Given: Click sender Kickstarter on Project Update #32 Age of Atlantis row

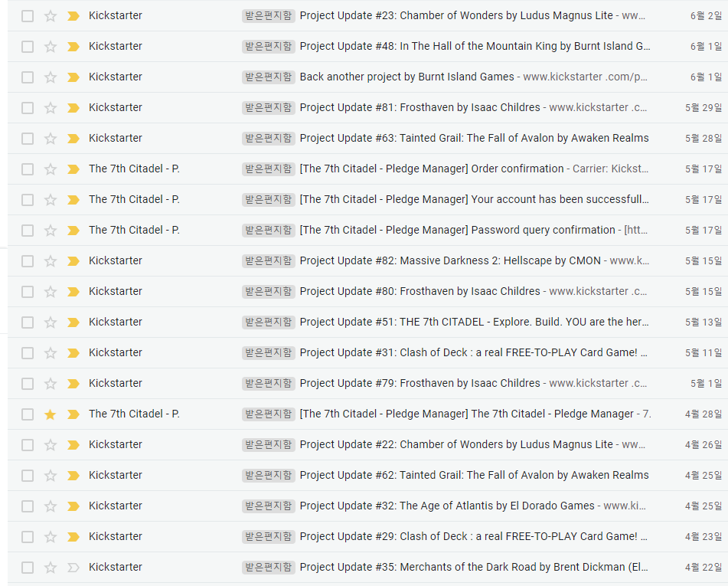Looking at the screenshot, I should point(115,506).
